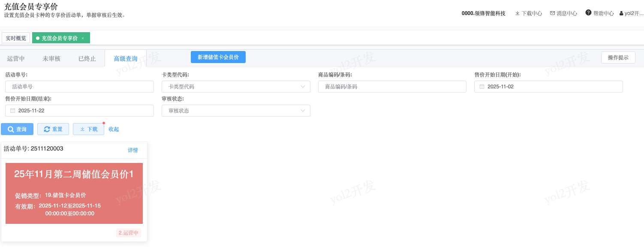
Task: Click the user avatar icon beside yol2开
Action: click(621, 13)
